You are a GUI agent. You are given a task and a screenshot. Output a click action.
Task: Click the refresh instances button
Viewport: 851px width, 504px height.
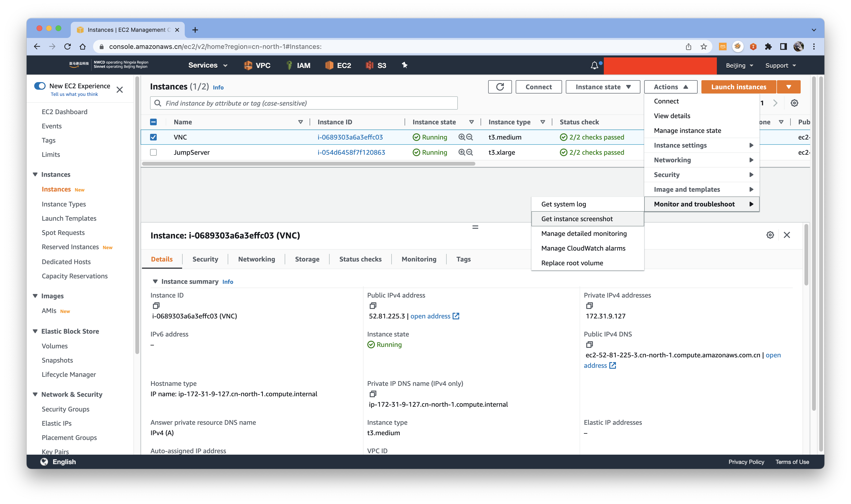(500, 87)
